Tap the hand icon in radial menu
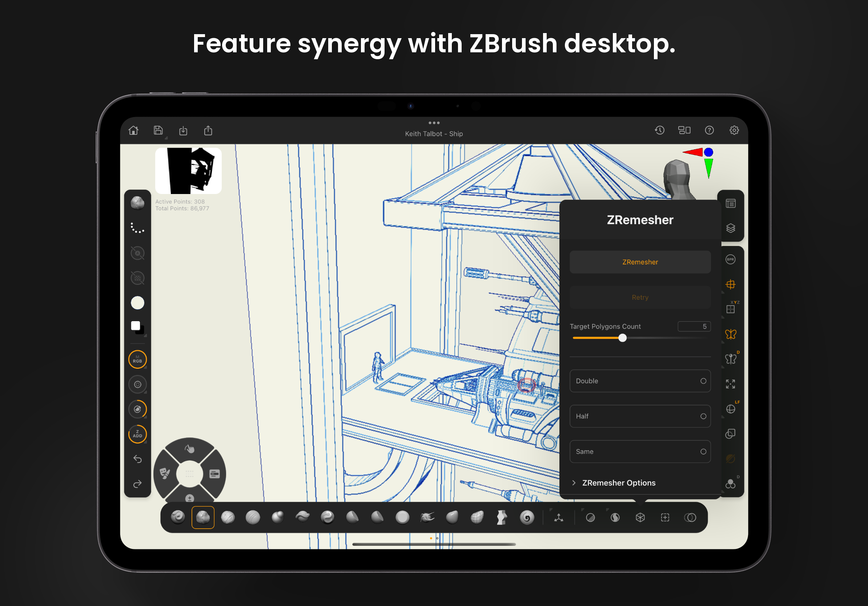This screenshot has width=868, height=606. [190, 448]
